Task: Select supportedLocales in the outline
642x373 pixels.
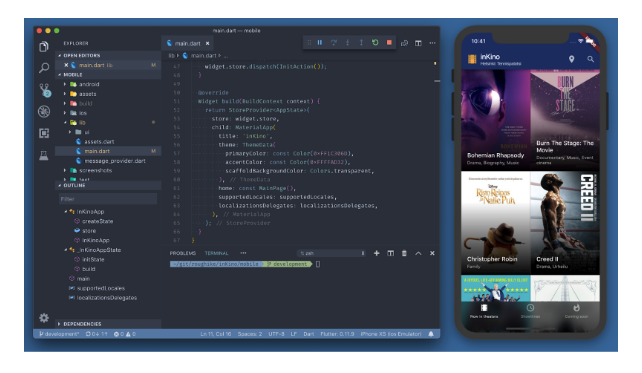Action: (101, 288)
